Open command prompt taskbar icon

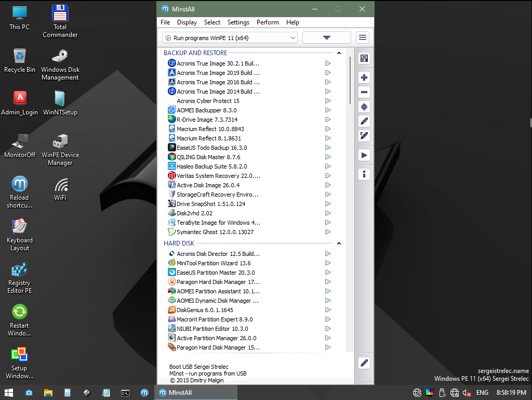(x=125, y=393)
